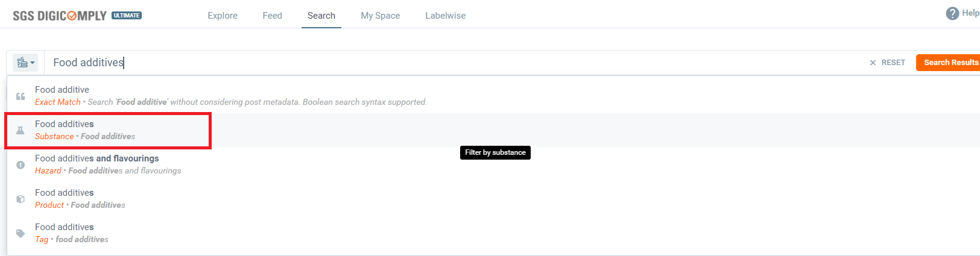Go to the My Space tab

tap(380, 16)
